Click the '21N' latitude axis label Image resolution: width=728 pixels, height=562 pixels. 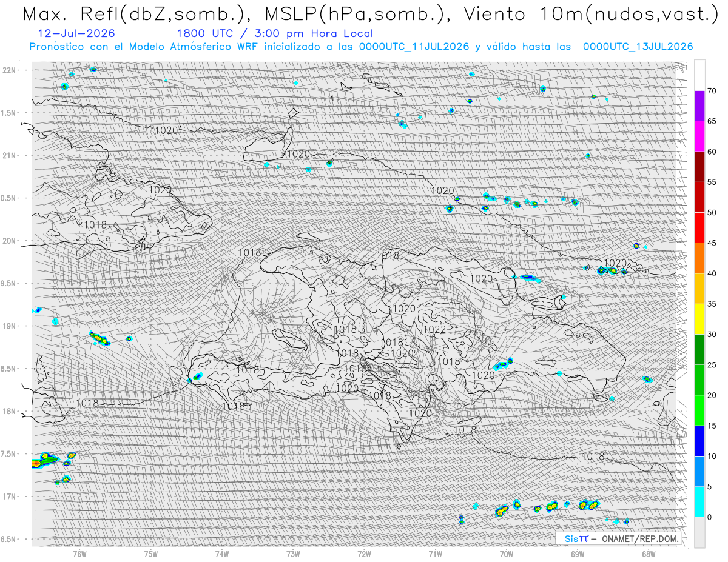coord(10,155)
